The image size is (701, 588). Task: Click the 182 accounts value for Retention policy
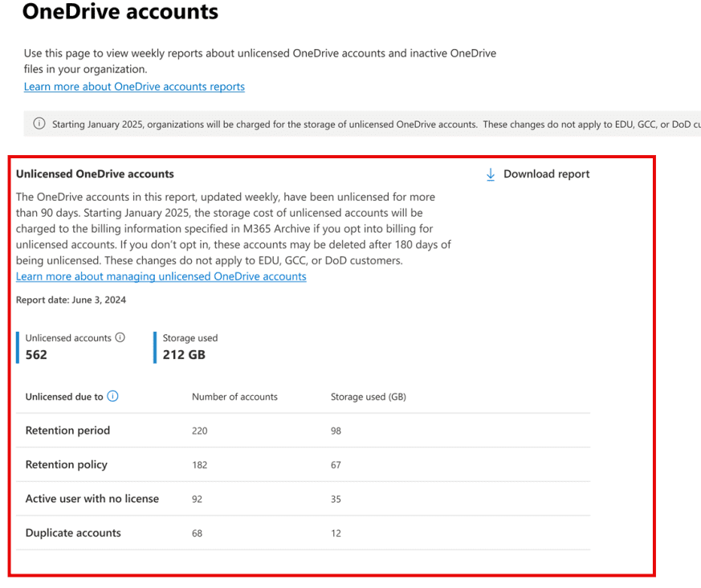199,465
